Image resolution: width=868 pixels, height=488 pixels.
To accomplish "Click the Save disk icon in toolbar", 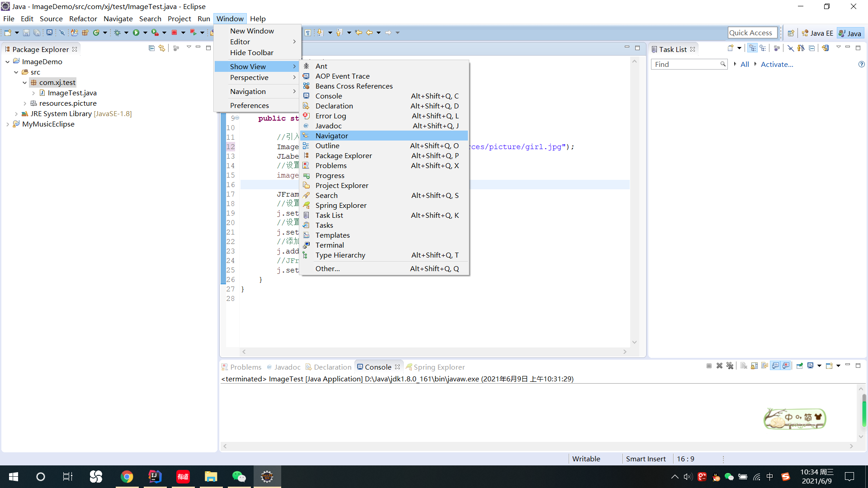I will [x=26, y=33].
